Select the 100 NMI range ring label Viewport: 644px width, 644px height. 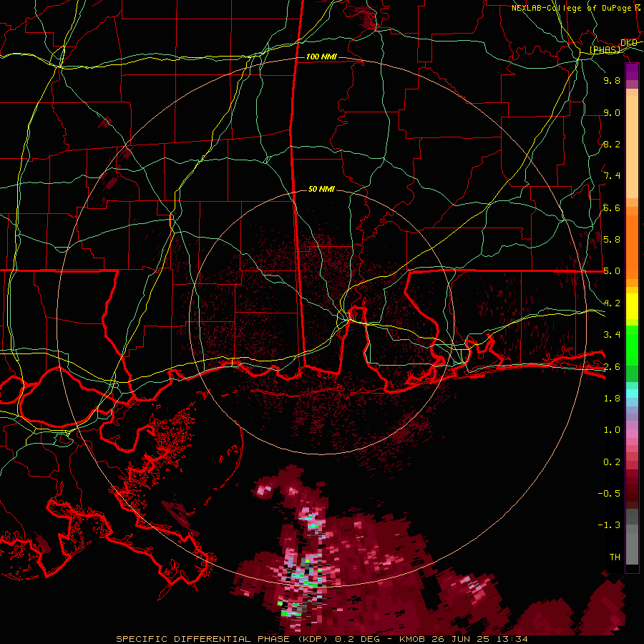click(x=321, y=57)
